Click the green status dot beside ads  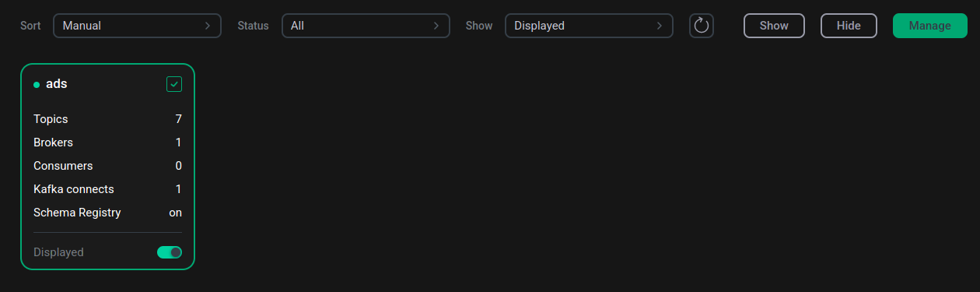coord(37,85)
